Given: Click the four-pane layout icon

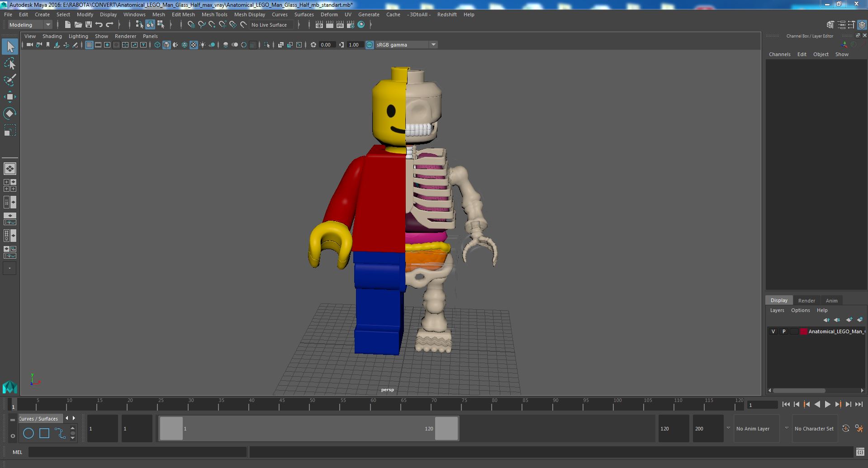Looking at the screenshot, I should tap(10, 185).
